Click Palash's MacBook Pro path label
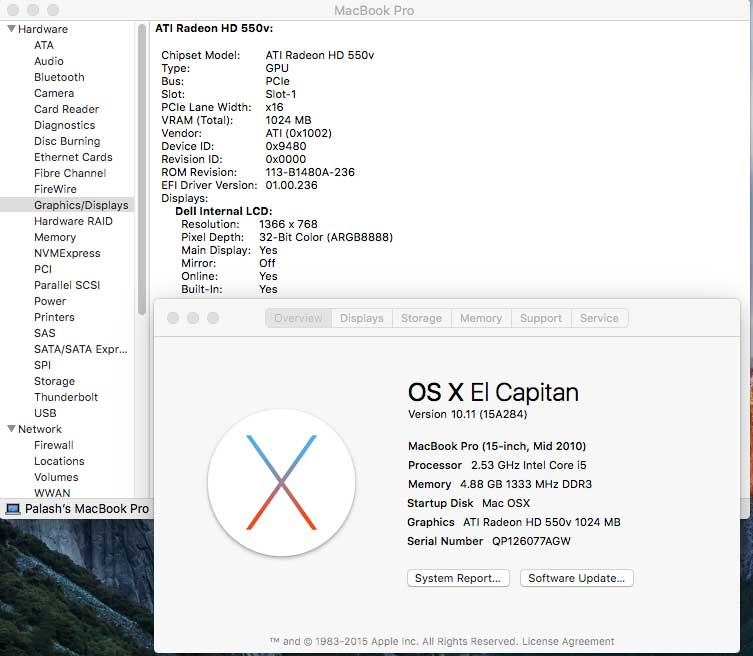 pos(87,509)
